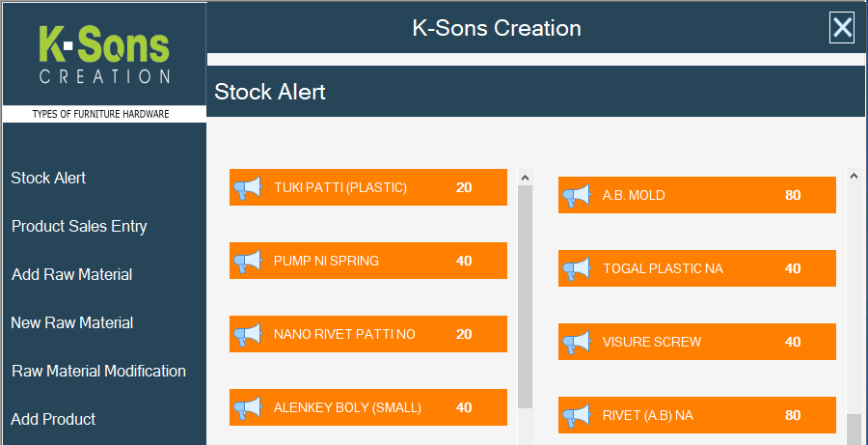Click megaphone icon beside ALENKEY BOLY (SMALL)
The height and width of the screenshot is (445, 868).
(x=247, y=408)
